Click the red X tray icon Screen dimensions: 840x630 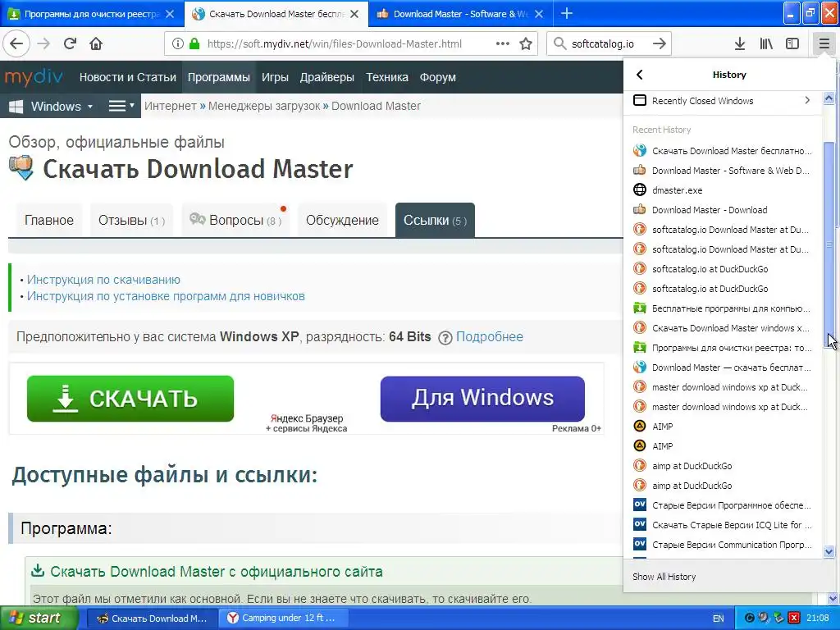coord(794,619)
